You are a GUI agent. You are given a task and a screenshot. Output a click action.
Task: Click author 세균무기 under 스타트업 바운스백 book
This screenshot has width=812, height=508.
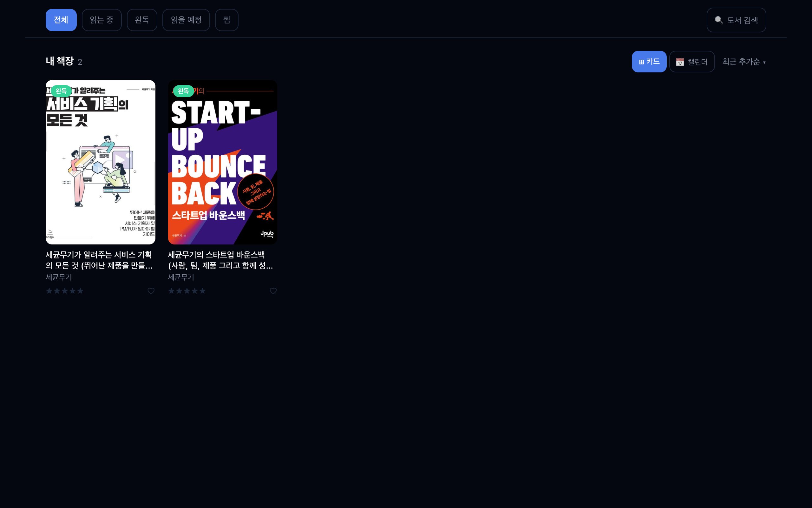click(x=181, y=277)
